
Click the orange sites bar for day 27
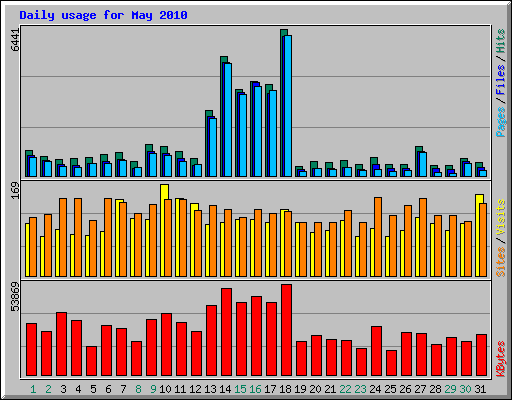[423, 237]
